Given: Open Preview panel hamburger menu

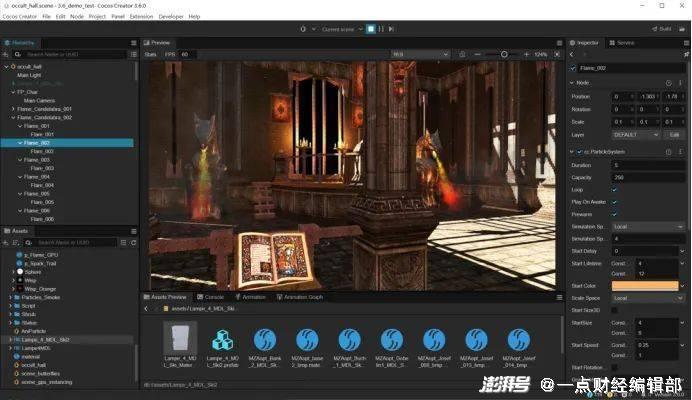Looking at the screenshot, I should coord(560,43).
